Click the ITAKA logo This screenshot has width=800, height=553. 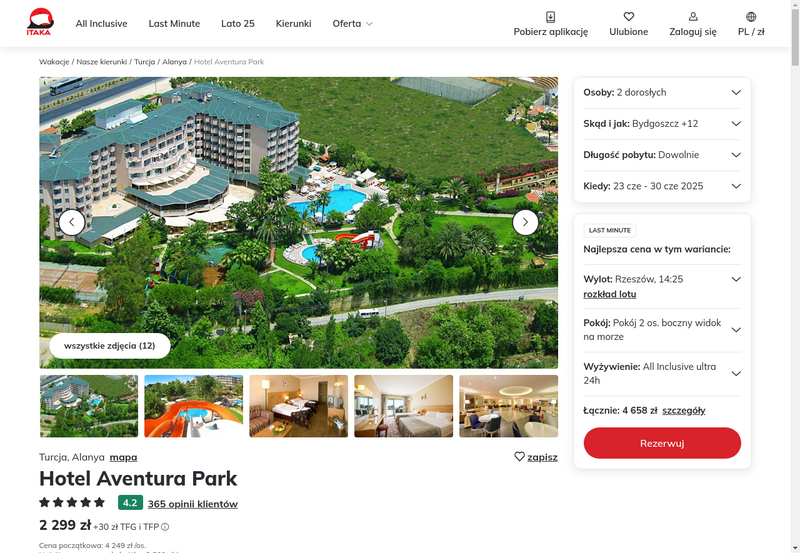click(40, 22)
